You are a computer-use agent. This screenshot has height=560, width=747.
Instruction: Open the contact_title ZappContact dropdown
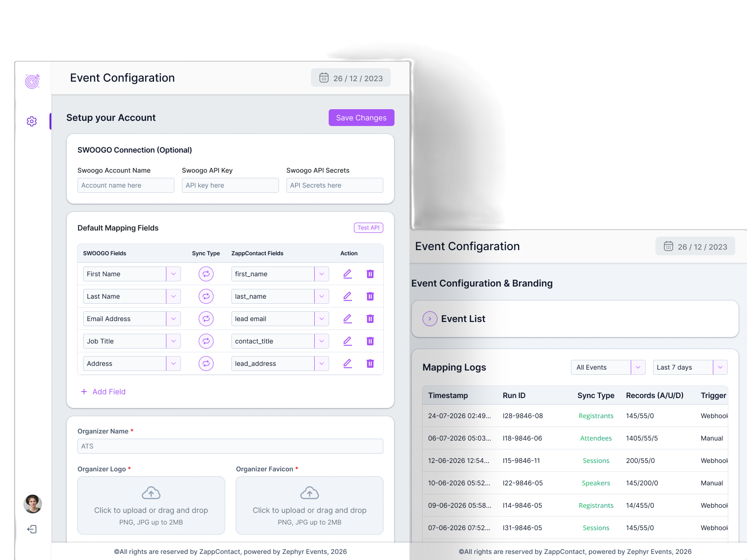(322, 341)
